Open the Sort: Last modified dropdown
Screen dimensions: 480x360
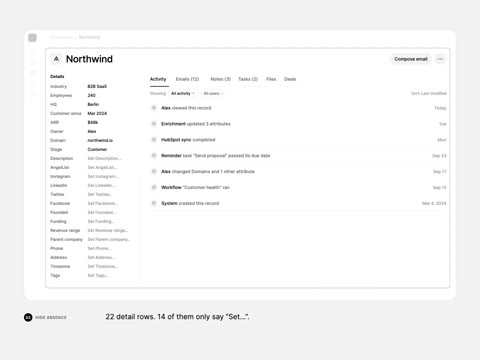[429, 93]
